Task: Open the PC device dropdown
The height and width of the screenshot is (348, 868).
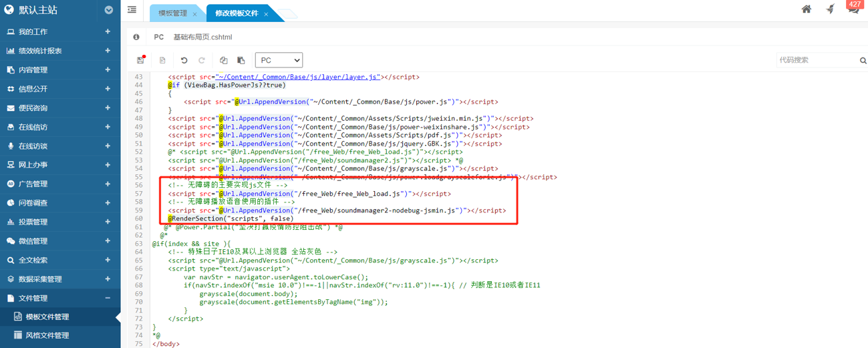Action: (279, 60)
